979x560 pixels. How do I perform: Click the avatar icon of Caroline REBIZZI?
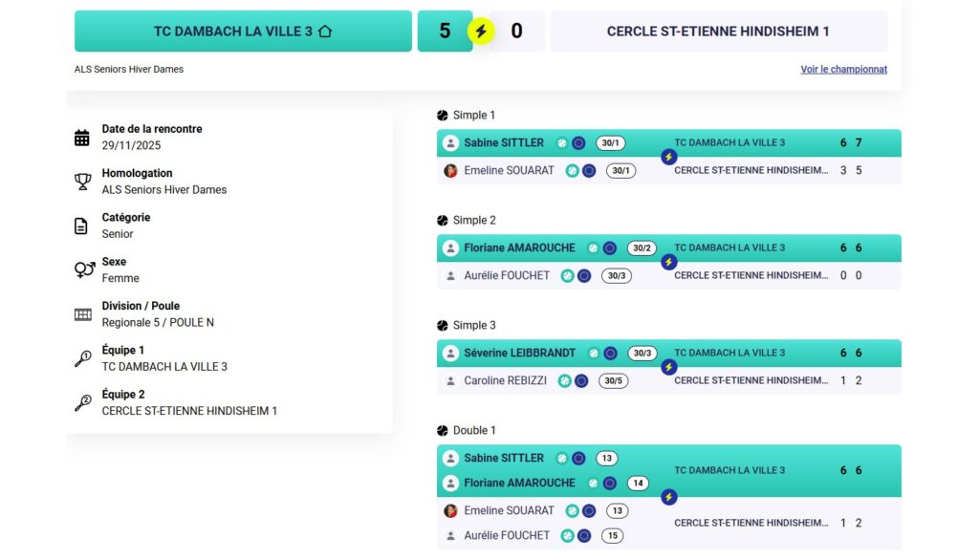(450, 381)
